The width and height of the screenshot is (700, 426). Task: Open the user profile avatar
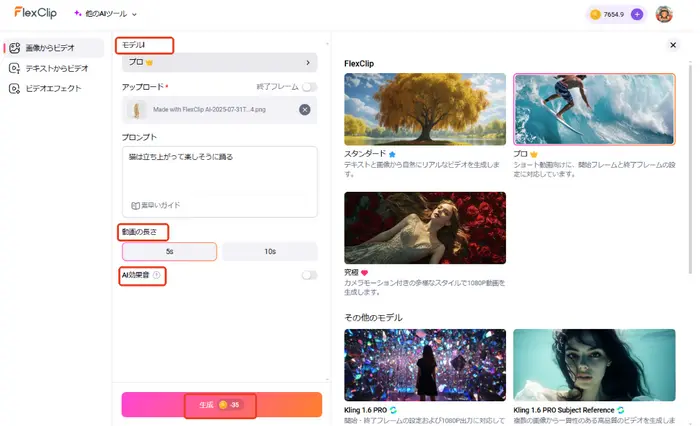click(x=664, y=14)
